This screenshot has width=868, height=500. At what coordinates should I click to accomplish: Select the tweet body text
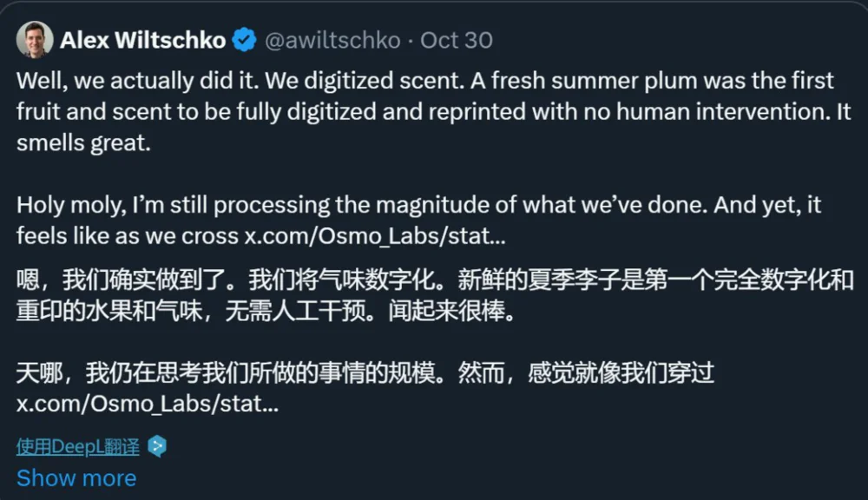(347, 111)
